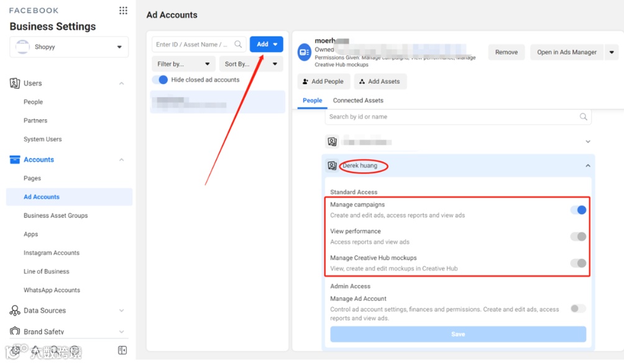Open Partners in the sidebar
Viewport: 624px width, 364px height.
[x=35, y=121]
